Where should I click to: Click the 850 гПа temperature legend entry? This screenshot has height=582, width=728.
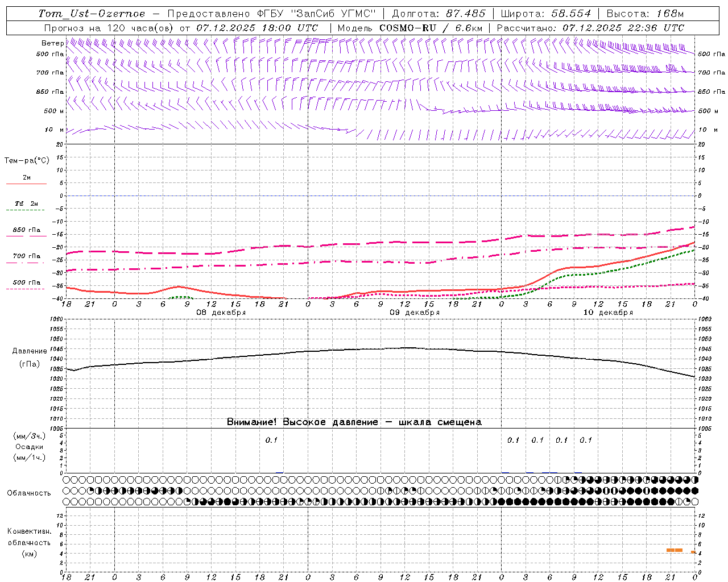coord(26,232)
